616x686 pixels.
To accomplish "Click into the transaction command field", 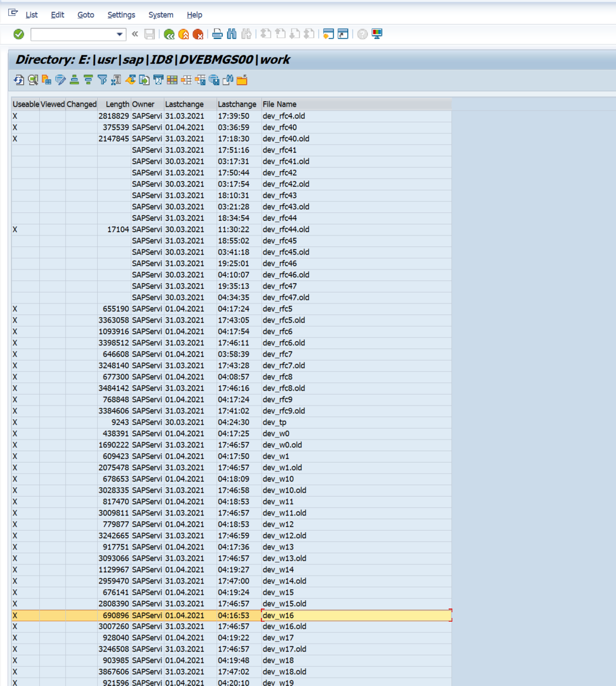I will click(x=73, y=35).
